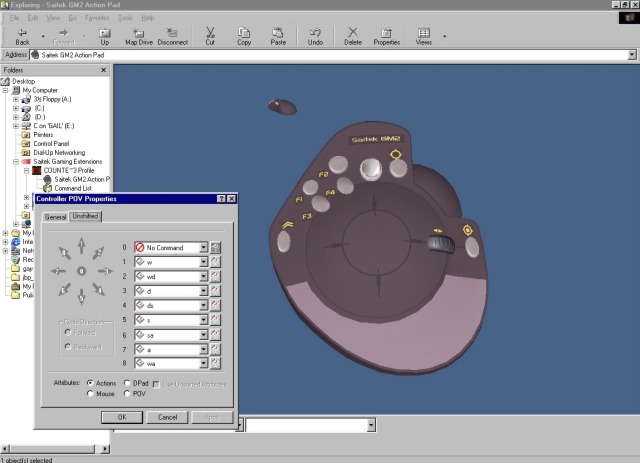Switch to the General tab
This screenshot has width=640, height=463.
54,216
